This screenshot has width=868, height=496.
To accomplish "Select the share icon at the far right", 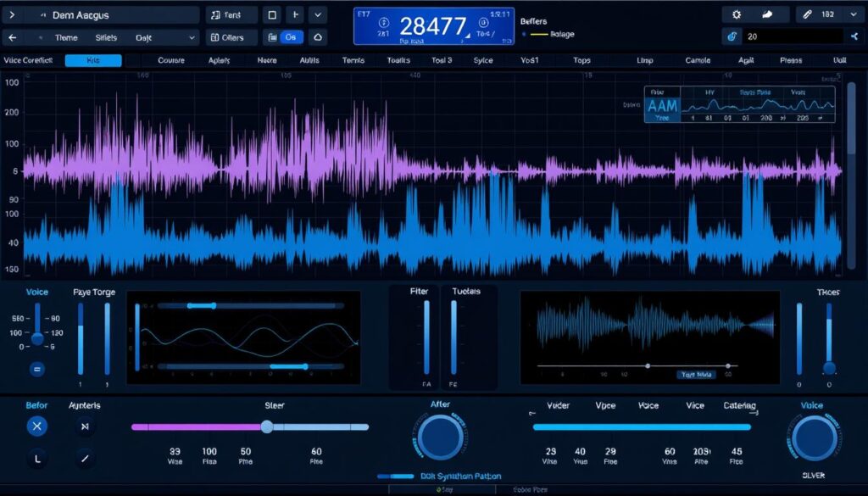I will pos(854,37).
